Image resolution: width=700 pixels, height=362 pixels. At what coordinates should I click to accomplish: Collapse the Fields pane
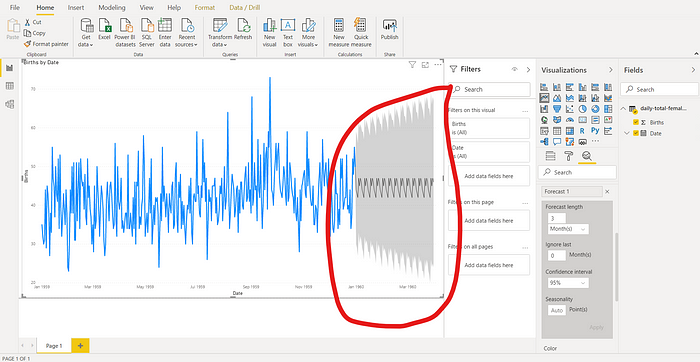point(693,70)
